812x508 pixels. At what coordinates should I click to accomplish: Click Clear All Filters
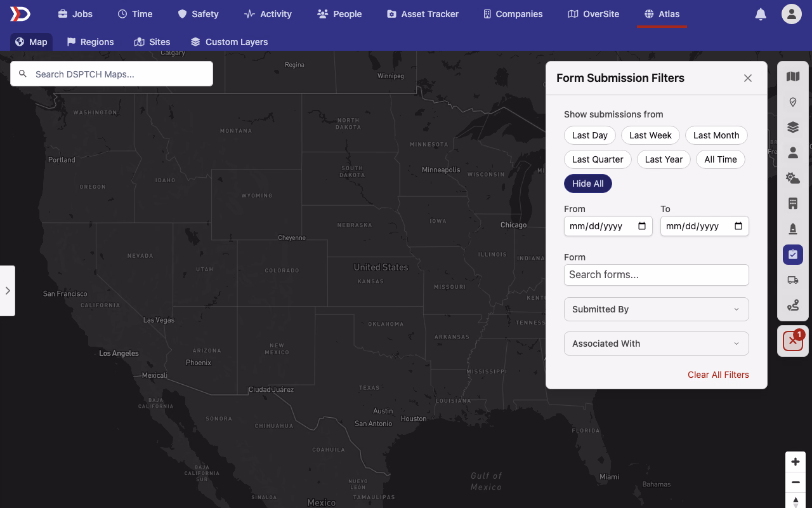tap(718, 375)
